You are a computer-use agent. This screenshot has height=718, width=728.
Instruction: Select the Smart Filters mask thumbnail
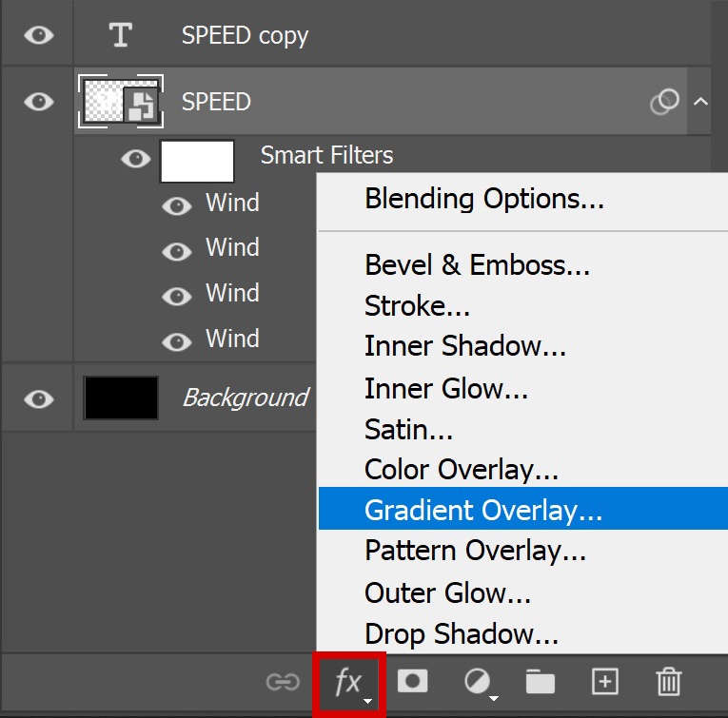[x=197, y=161]
